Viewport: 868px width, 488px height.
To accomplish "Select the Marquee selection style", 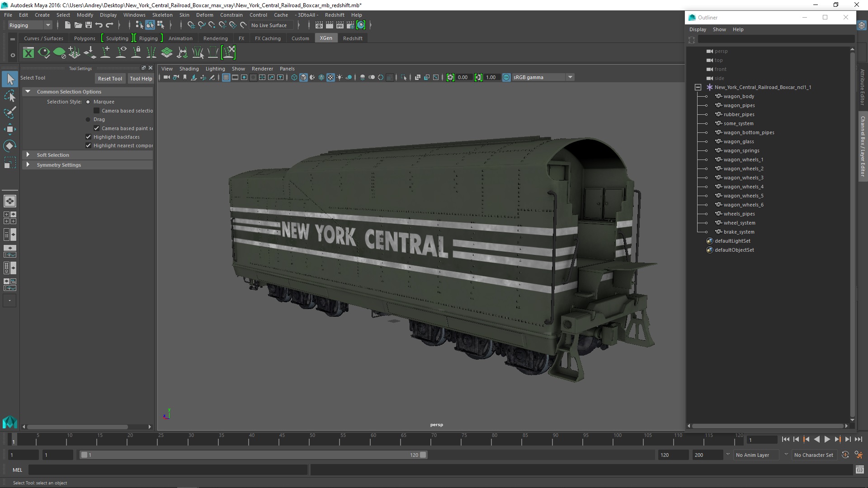I will click(x=88, y=102).
